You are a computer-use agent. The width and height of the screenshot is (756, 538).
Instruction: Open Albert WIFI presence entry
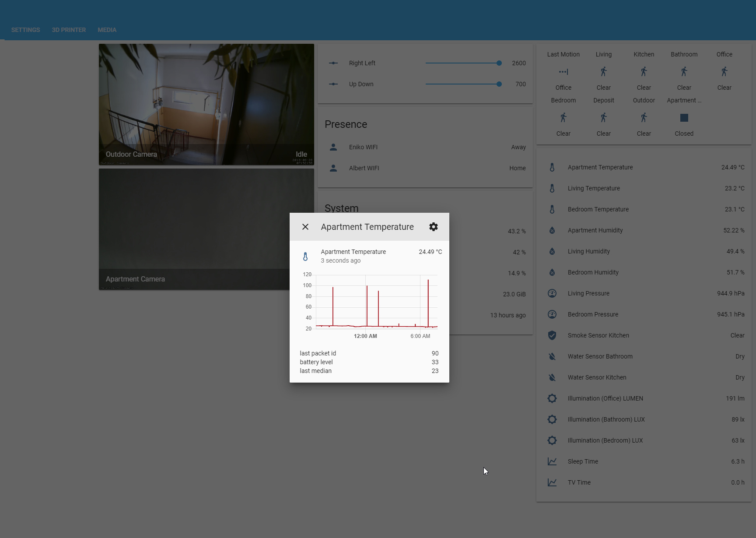(x=364, y=168)
